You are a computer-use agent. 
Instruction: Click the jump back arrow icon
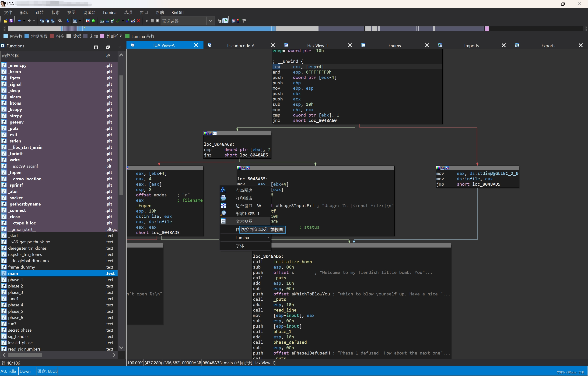[x=19, y=21]
